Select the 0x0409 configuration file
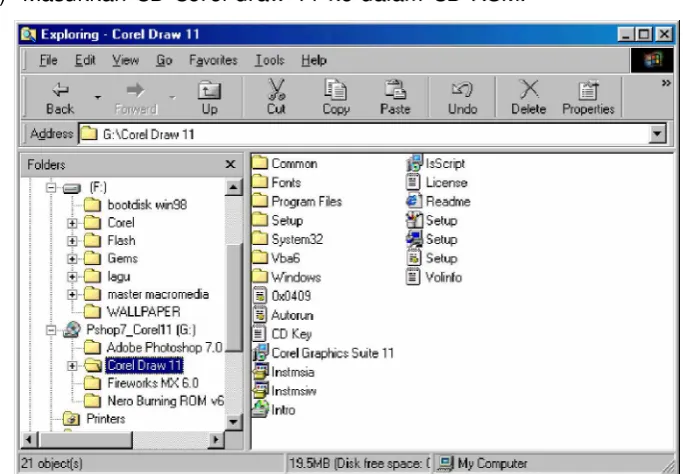Screen dimensions: 683x474 coord(282,296)
